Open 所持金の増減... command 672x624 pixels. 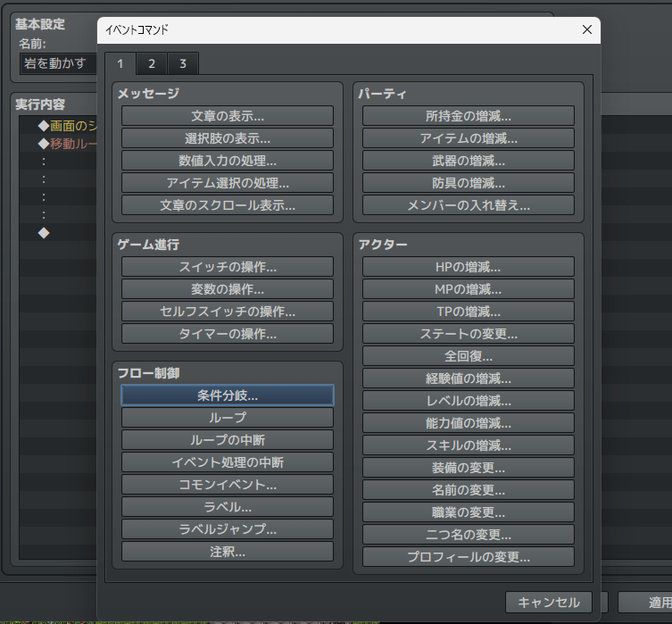point(469,116)
